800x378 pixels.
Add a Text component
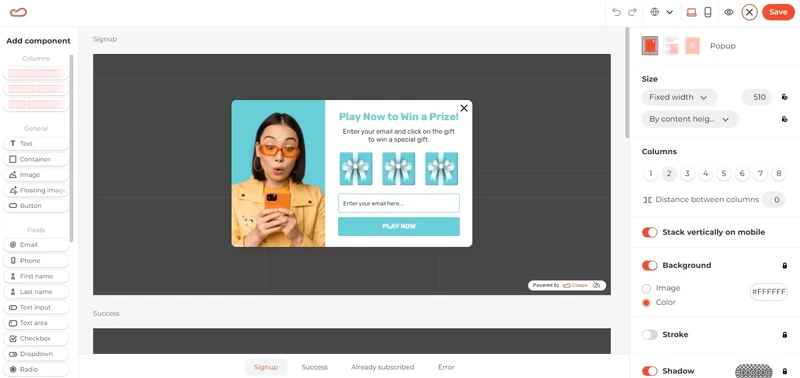(x=36, y=144)
